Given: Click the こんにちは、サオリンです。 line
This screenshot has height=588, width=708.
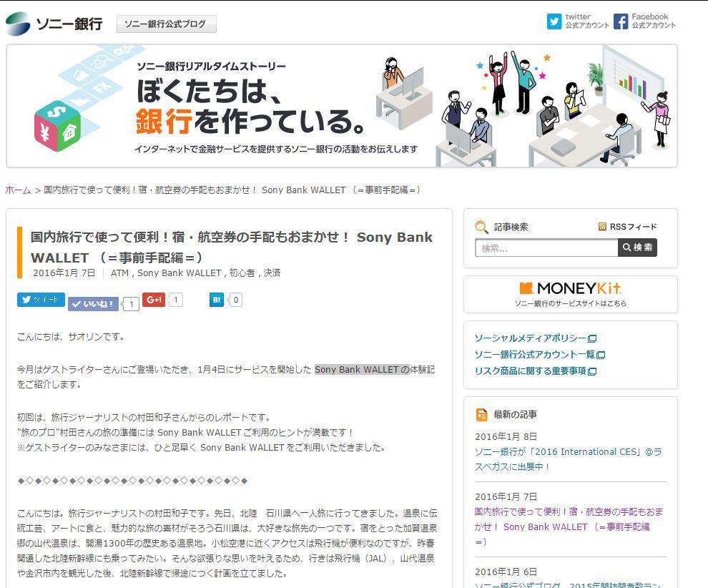Looking at the screenshot, I should 71,336.
